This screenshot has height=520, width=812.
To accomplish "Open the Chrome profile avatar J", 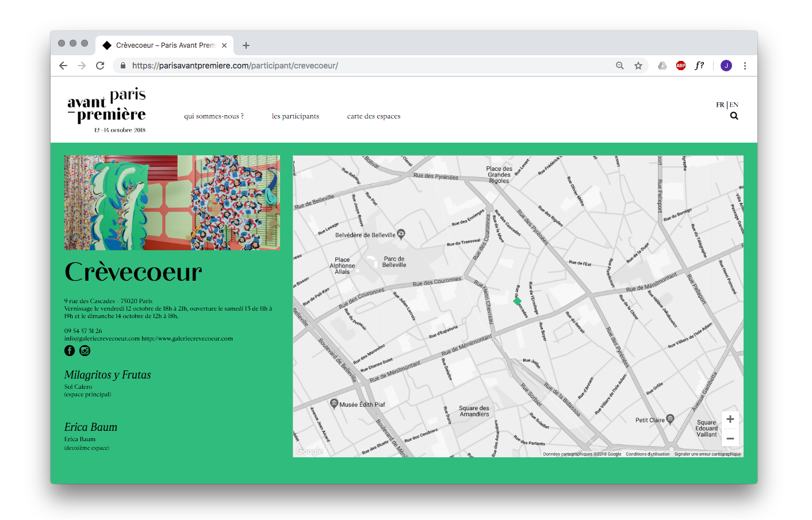I will pyautogui.click(x=726, y=66).
